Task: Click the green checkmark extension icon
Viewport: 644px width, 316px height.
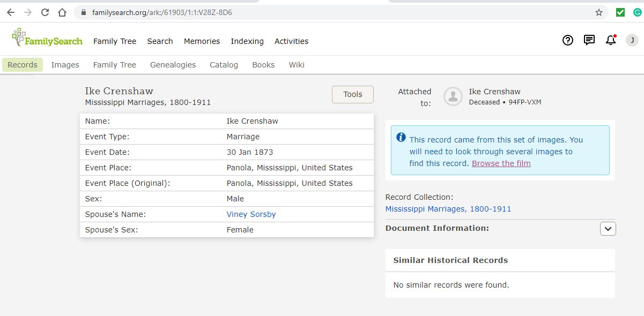Action: (620, 12)
